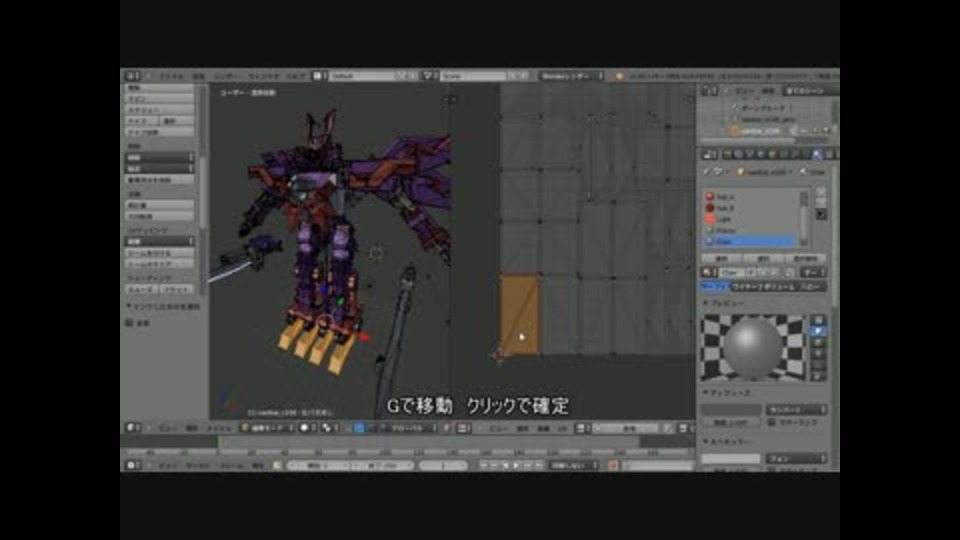The height and width of the screenshot is (540, 960).
Task: Open the properties editor type icon
Action: [709, 154]
